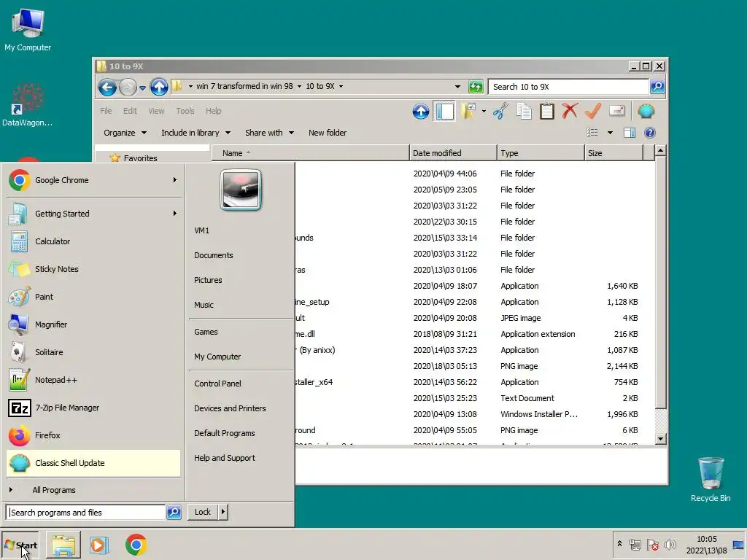
Task: Expand All Programs in Start menu
Action: point(94,490)
